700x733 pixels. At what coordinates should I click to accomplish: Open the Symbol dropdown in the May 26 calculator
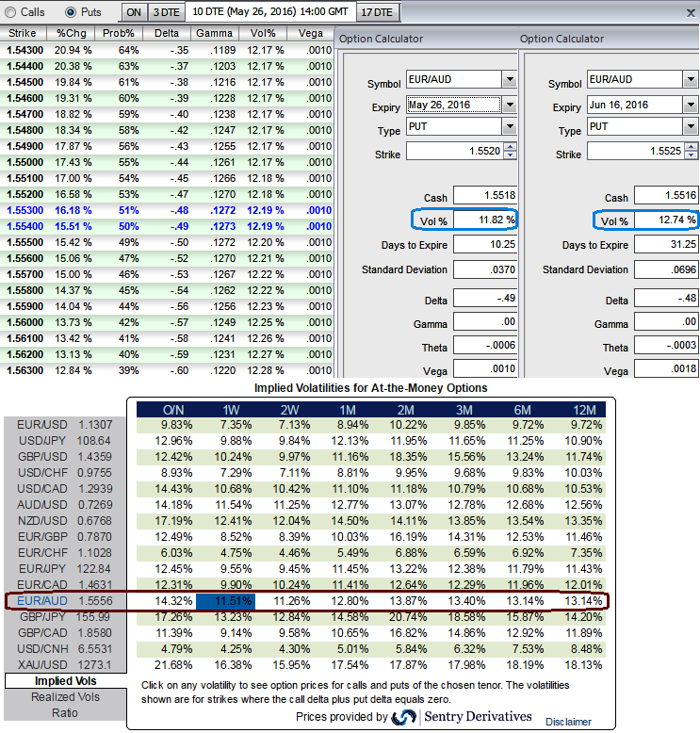509,80
